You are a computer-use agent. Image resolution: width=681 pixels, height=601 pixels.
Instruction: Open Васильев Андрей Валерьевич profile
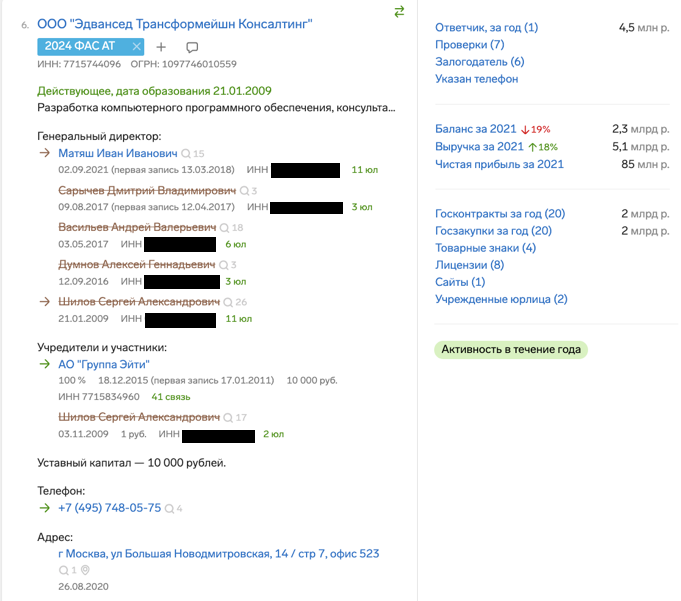[x=137, y=227]
